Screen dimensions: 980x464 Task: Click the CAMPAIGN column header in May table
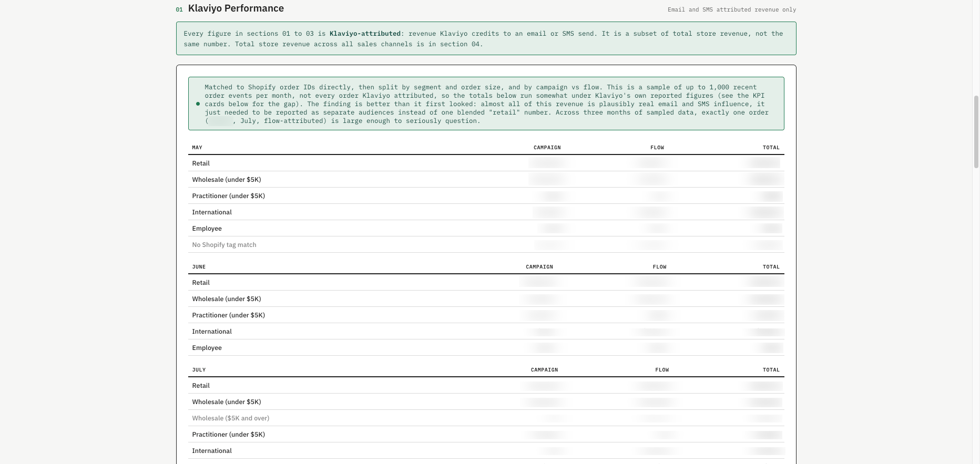tap(547, 148)
